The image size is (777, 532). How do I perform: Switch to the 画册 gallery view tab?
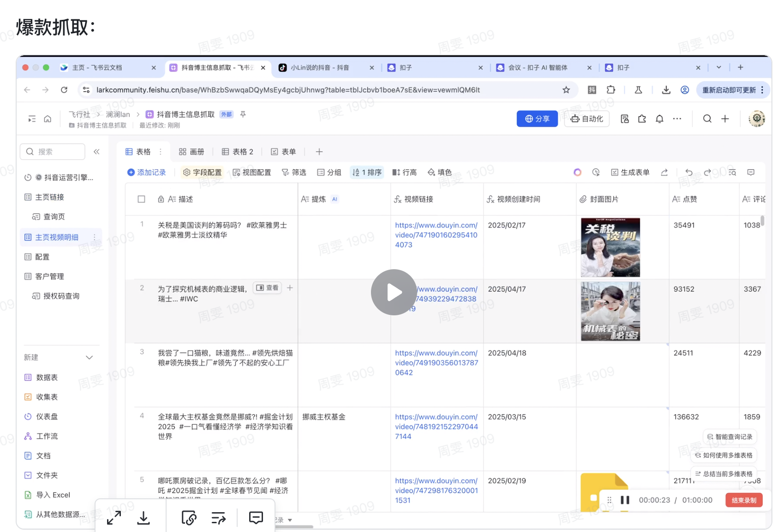coord(191,152)
